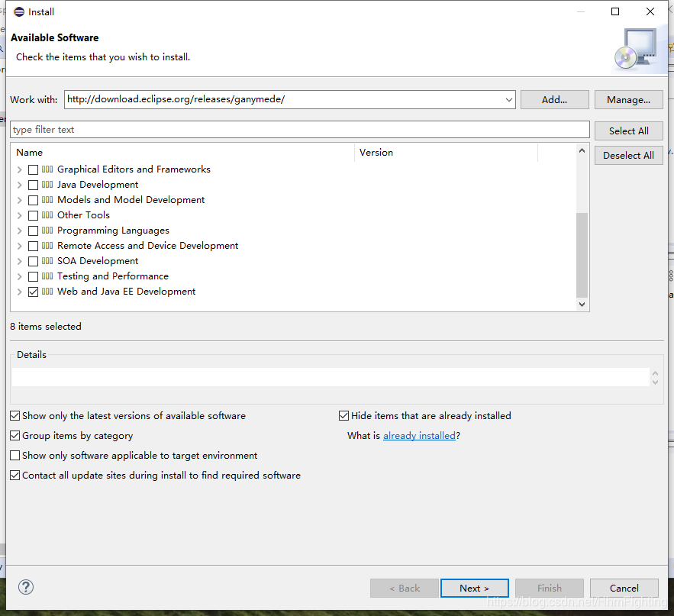Click the Manage... button
674x616 pixels.
coord(628,100)
